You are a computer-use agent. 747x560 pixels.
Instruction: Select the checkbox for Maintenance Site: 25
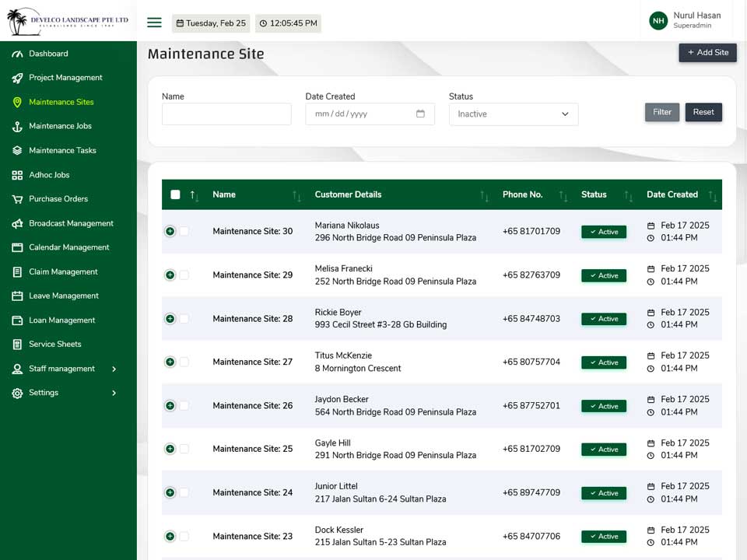pos(184,449)
